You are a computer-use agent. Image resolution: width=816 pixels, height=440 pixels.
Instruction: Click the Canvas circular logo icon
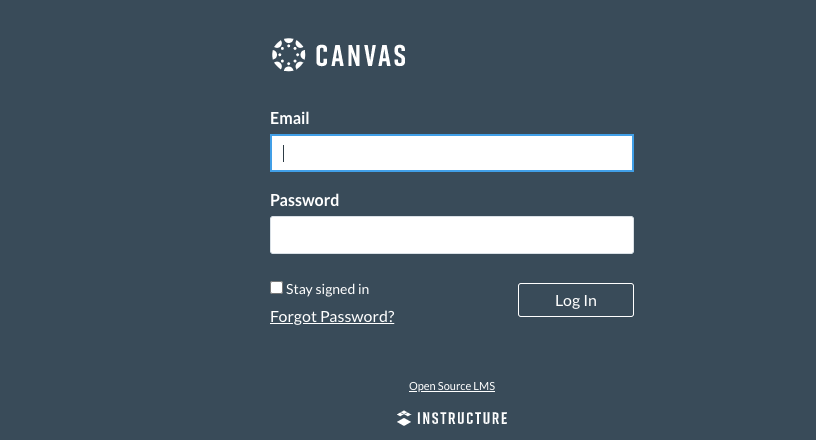tap(288, 55)
